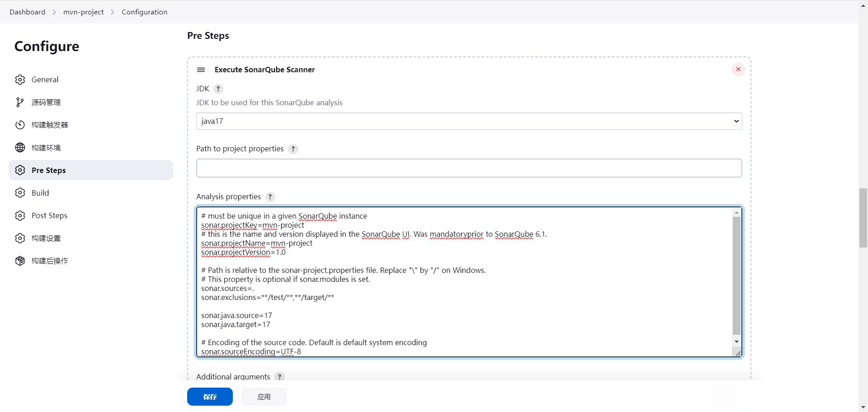Click the 构建设置 gear icon
The width and height of the screenshot is (868, 412).
coord(20,238)
